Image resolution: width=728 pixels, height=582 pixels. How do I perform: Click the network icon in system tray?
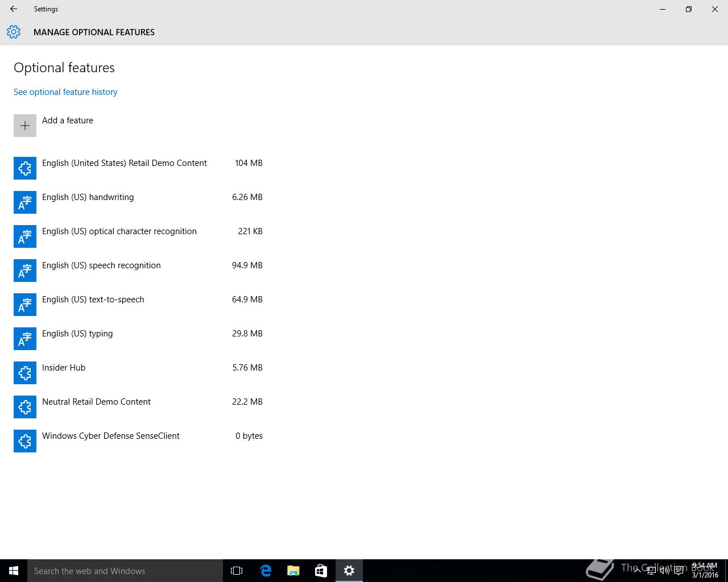pos(651,571)
